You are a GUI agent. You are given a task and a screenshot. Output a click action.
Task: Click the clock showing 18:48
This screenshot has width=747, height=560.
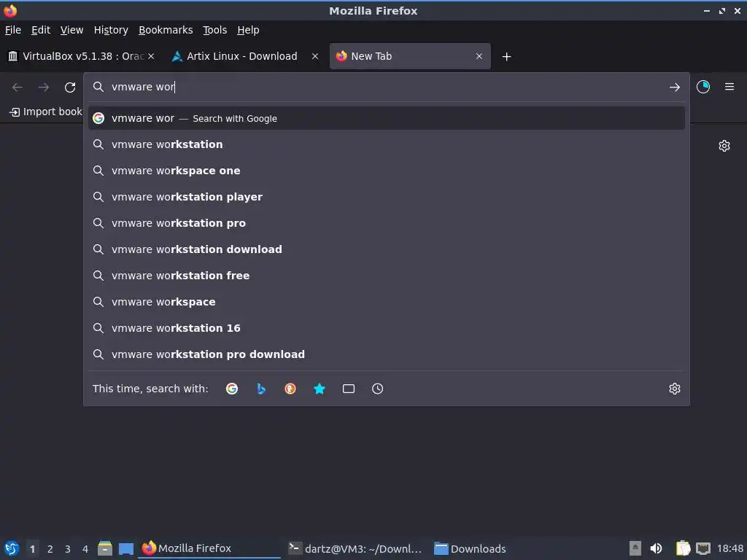tap(729, 548)
